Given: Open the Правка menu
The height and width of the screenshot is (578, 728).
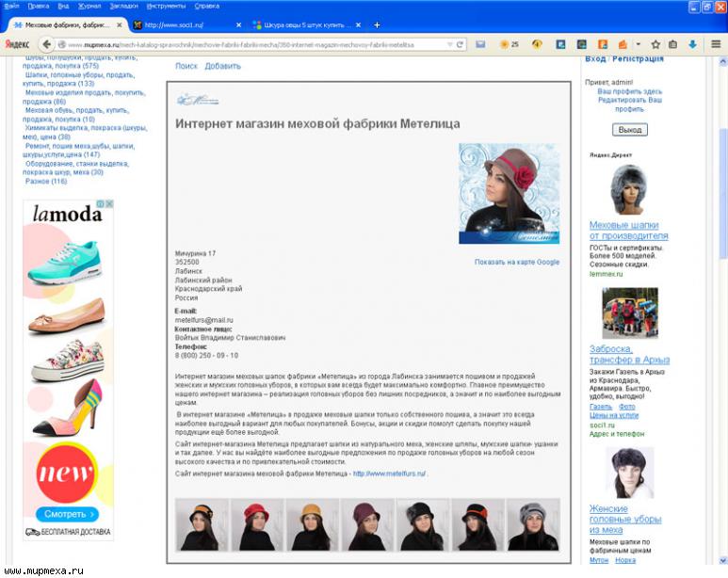Looking at the screenshot, I should [38, 6].
